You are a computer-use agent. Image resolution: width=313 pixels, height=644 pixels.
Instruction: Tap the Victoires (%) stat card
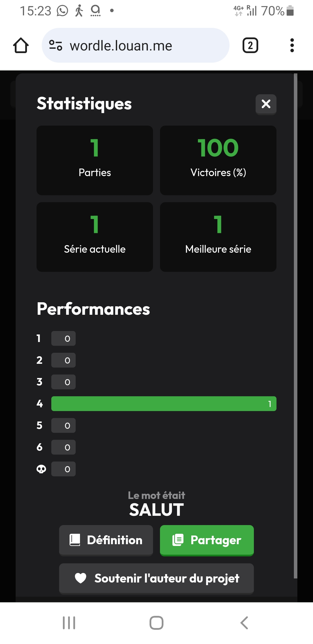point(218,160)
